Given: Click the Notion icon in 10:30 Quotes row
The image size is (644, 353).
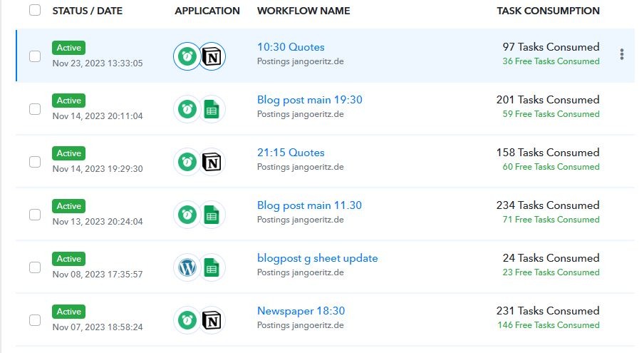Looking at the screenshot, I should pos(212,56).
